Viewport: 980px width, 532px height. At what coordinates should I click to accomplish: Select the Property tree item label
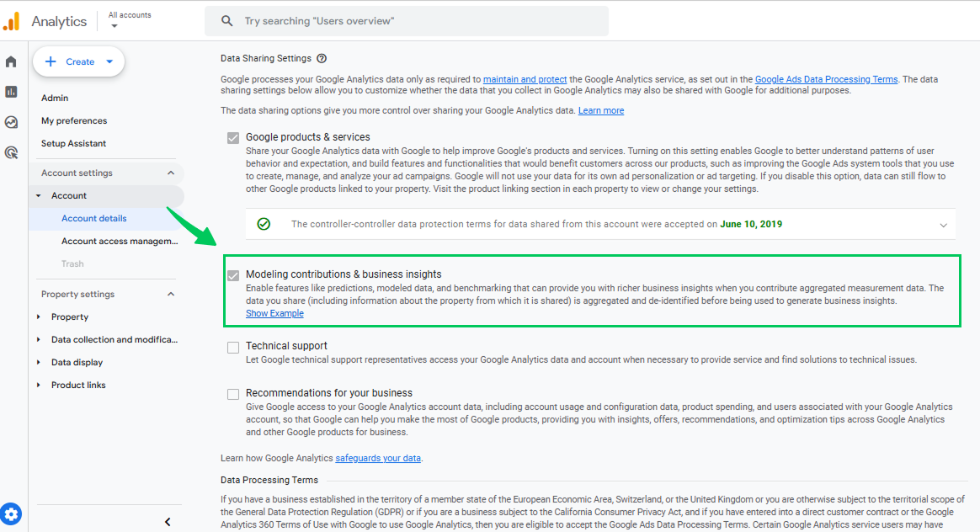click(x=69, y=317)
